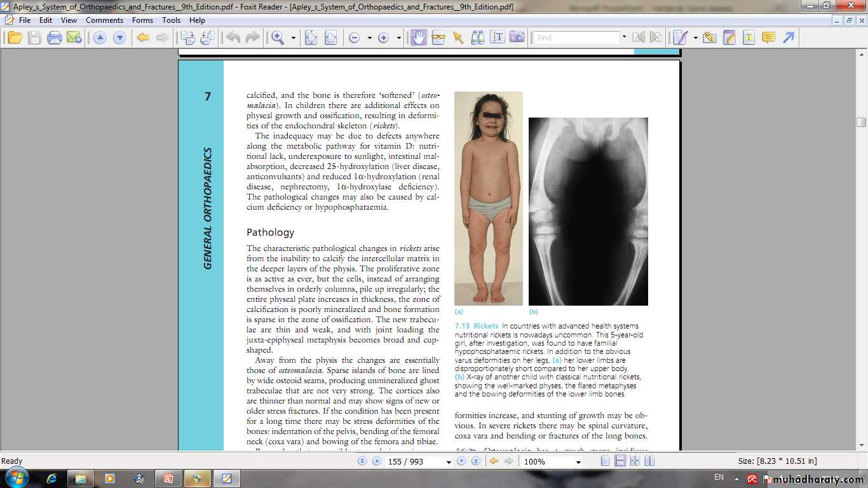Open the Forms menu

click(x=142, y=20)
